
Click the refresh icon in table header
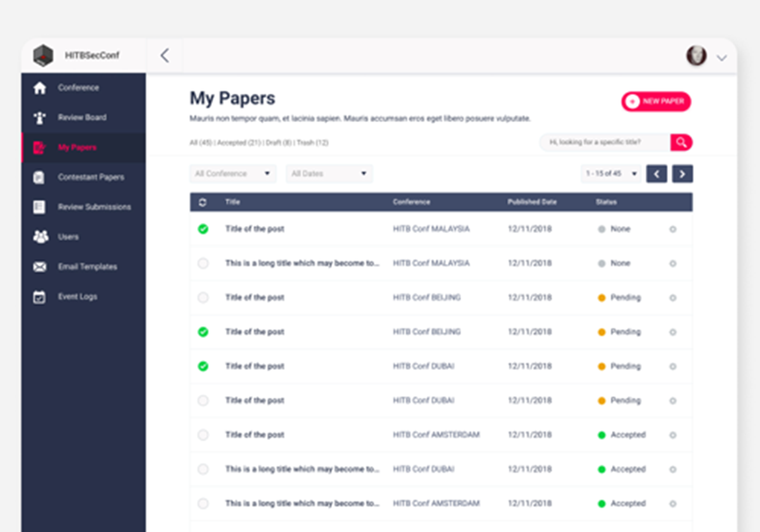[x=203, y=202]
